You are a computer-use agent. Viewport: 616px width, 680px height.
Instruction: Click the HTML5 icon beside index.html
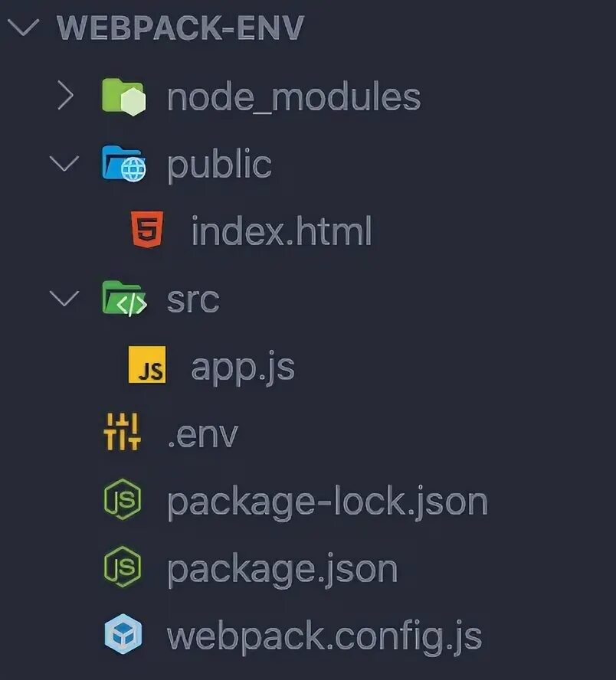point(148,230)
